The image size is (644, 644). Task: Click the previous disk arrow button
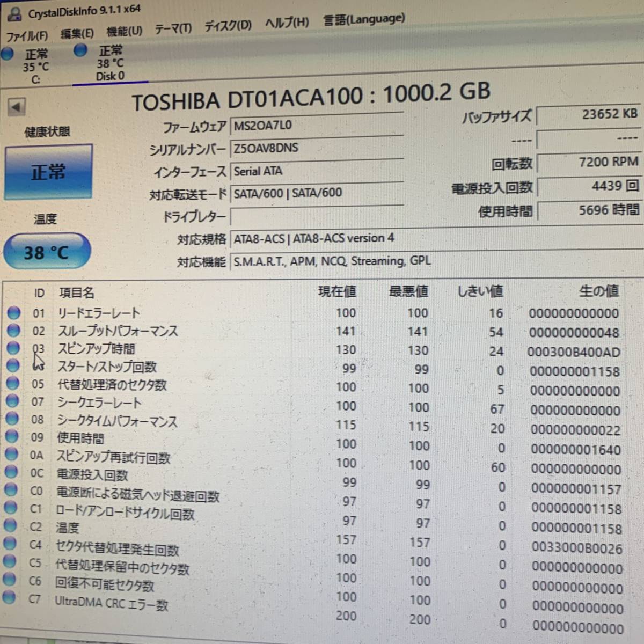point(17,107)
